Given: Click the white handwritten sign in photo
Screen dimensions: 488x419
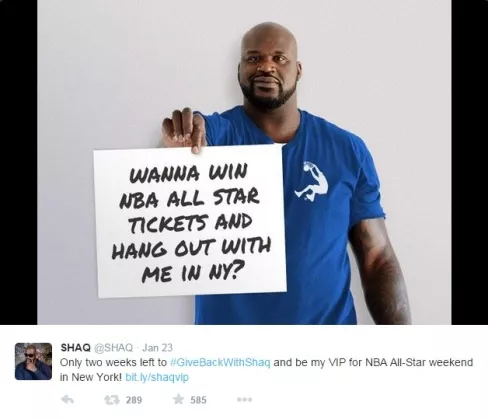Looking at the screenshot, I should tap(190, 221).
